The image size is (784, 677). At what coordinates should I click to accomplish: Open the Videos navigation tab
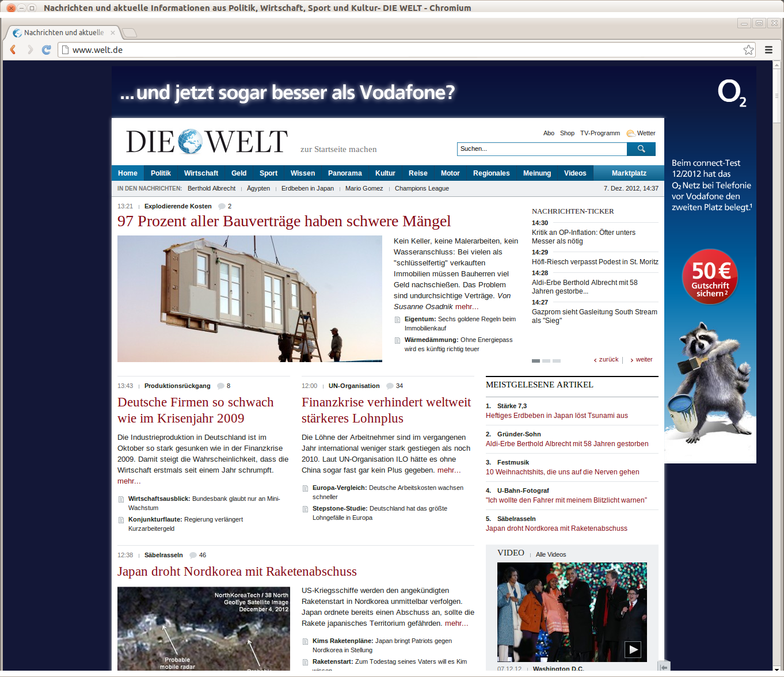(x=575, y=173)
